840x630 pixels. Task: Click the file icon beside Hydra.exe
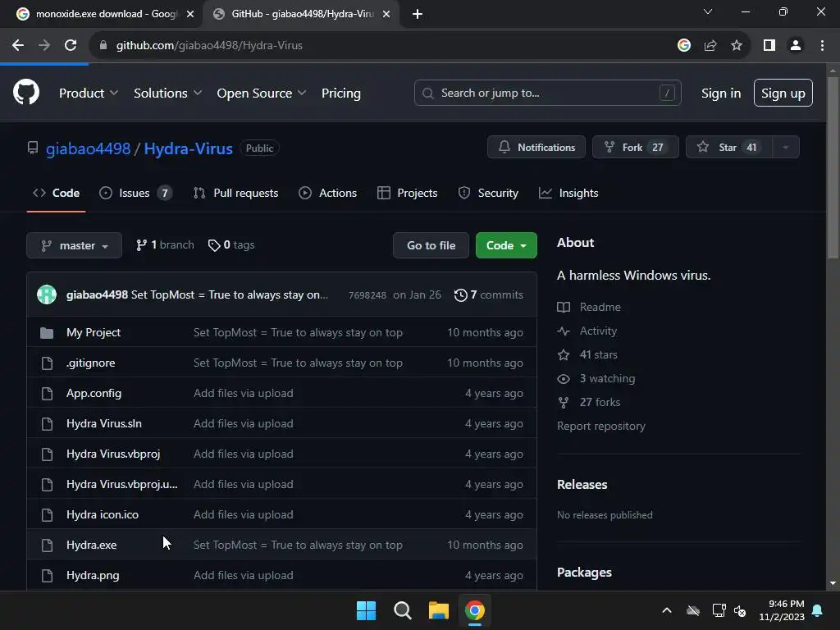click(47, 546)
